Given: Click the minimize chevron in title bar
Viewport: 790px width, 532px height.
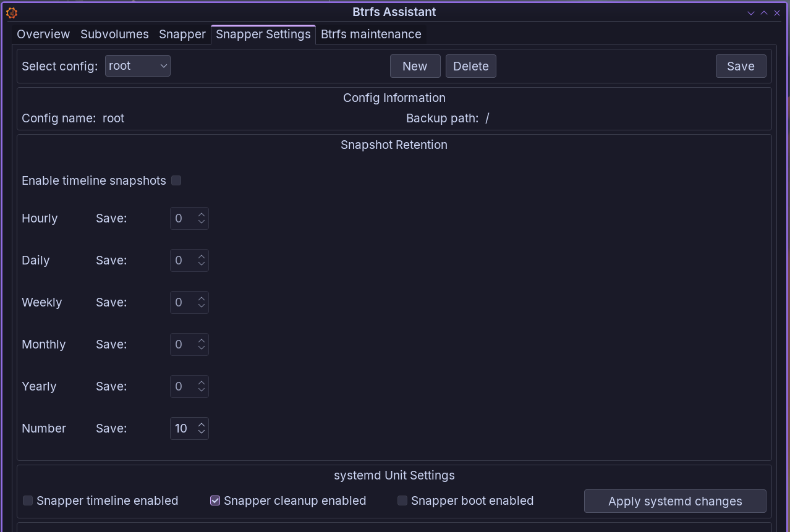Looking at the screenshot, I should [751, 12].
